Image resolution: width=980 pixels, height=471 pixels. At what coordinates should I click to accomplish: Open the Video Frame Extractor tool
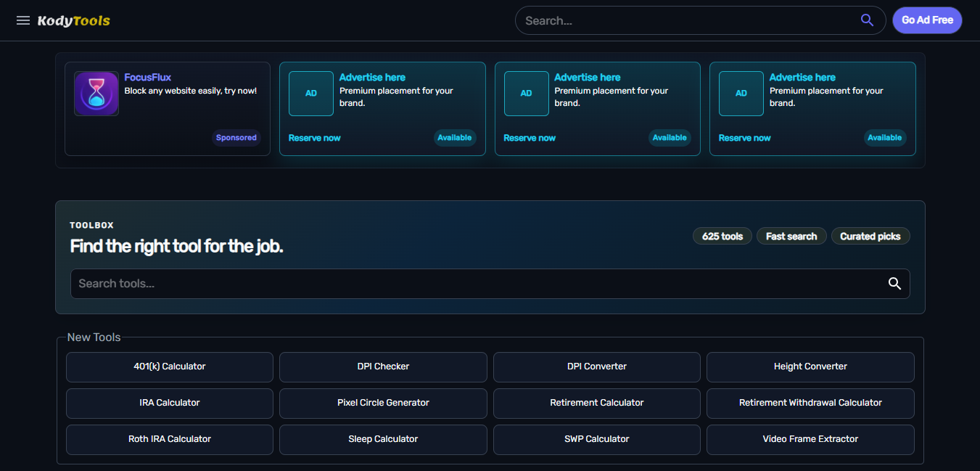pyautogui.click(x=810, y=439)
